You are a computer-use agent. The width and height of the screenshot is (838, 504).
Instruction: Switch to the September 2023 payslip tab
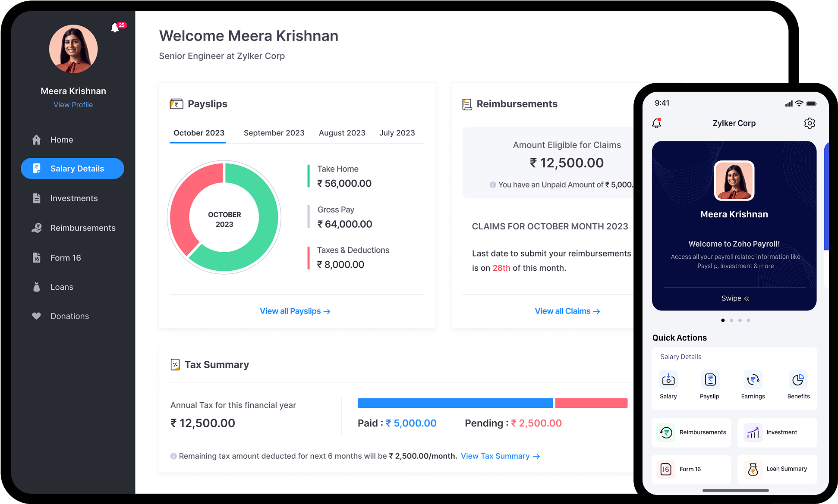(274, 133)
